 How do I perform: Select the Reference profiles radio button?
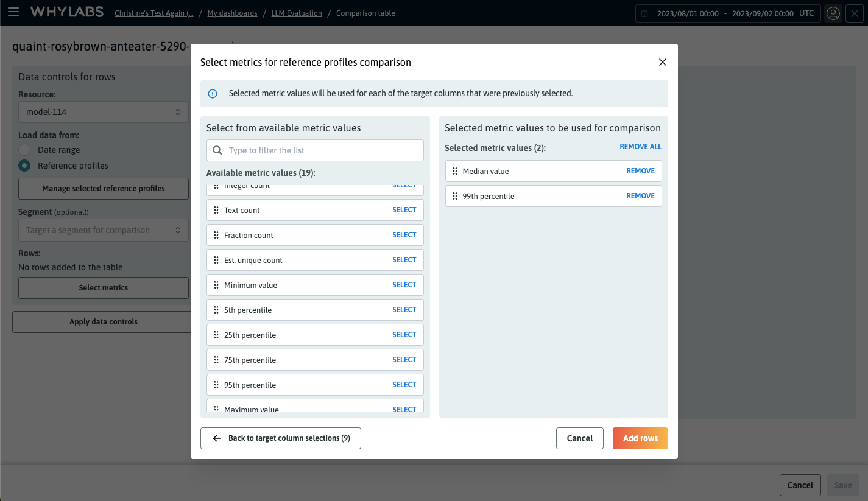pos(24,166)
